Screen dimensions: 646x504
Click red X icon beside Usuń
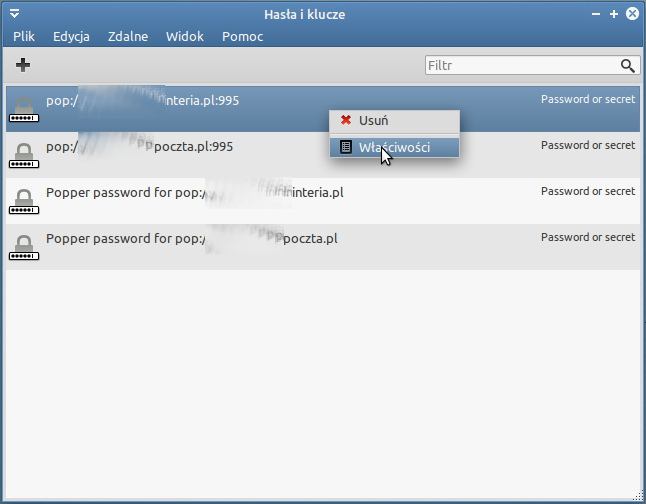(346, 120)
